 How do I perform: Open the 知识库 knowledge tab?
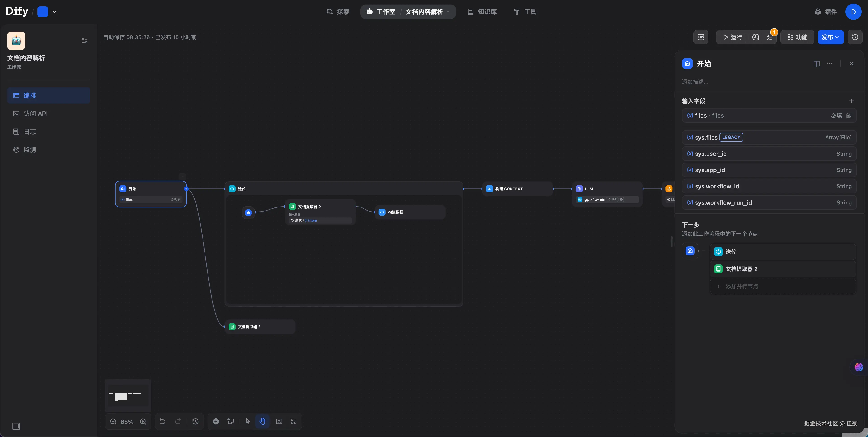(x=482, y=12)
